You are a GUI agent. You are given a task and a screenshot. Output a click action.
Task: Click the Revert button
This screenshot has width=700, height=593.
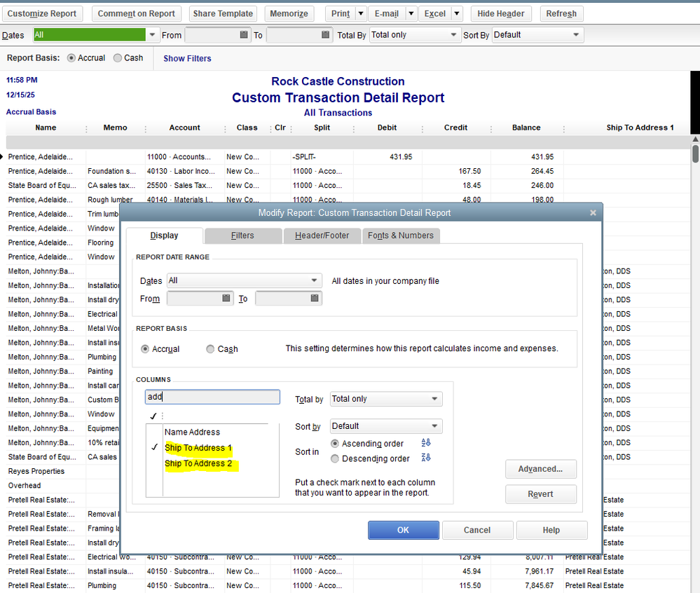tap(541, 494)
